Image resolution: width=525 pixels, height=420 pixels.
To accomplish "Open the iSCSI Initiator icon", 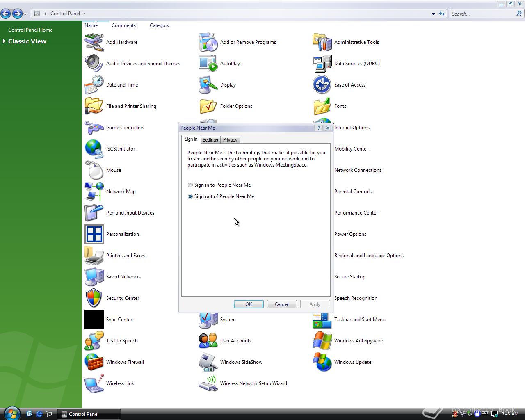I will (94, 149).
